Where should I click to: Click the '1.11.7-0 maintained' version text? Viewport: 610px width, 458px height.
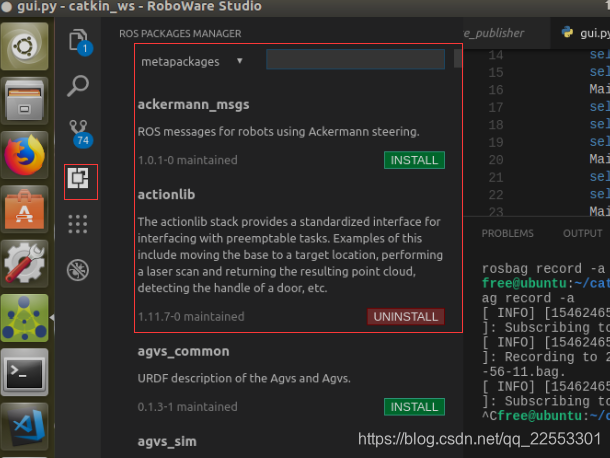191,316
